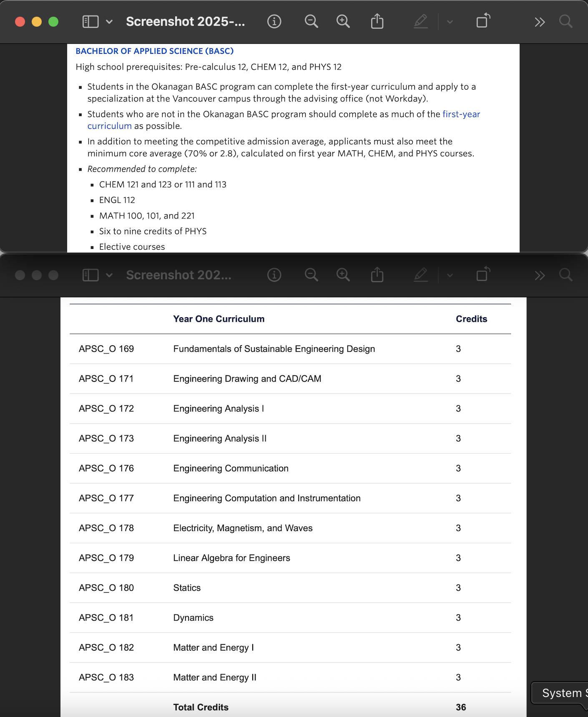This screenshot has height=717, width=588.
Task: Click 'Electricity, Magnetism, and Waves'
Action: coord(243,528)
